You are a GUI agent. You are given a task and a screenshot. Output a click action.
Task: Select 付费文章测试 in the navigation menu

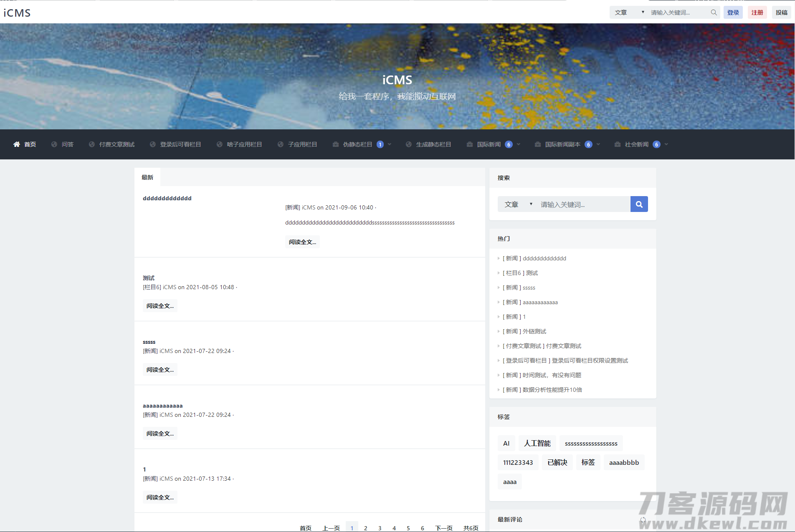pos(116,144)
